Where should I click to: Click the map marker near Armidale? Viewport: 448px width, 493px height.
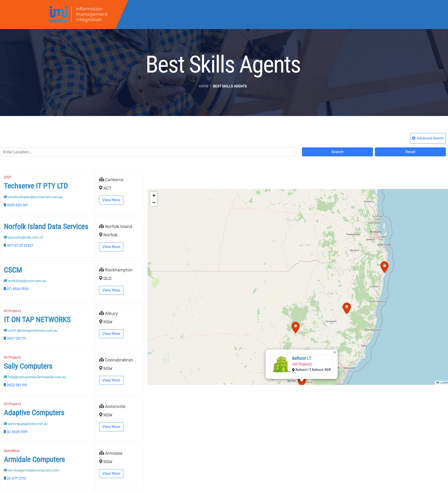tap(346, 308)
